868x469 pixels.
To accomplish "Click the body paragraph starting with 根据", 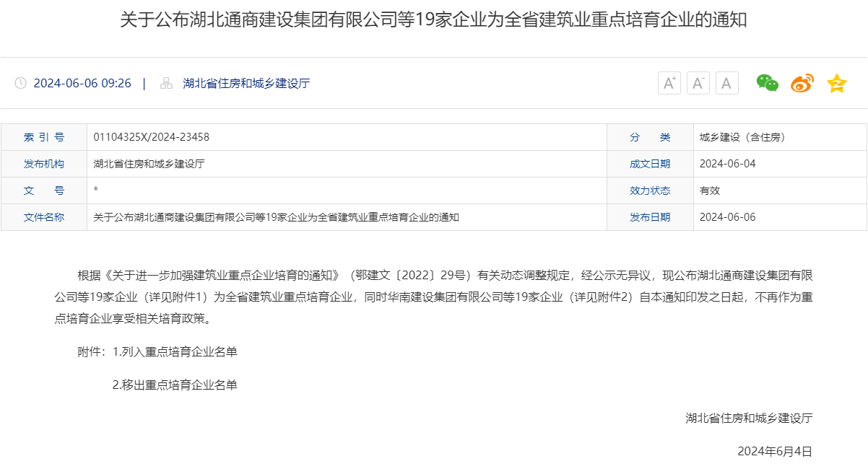I will pos(433,297).
